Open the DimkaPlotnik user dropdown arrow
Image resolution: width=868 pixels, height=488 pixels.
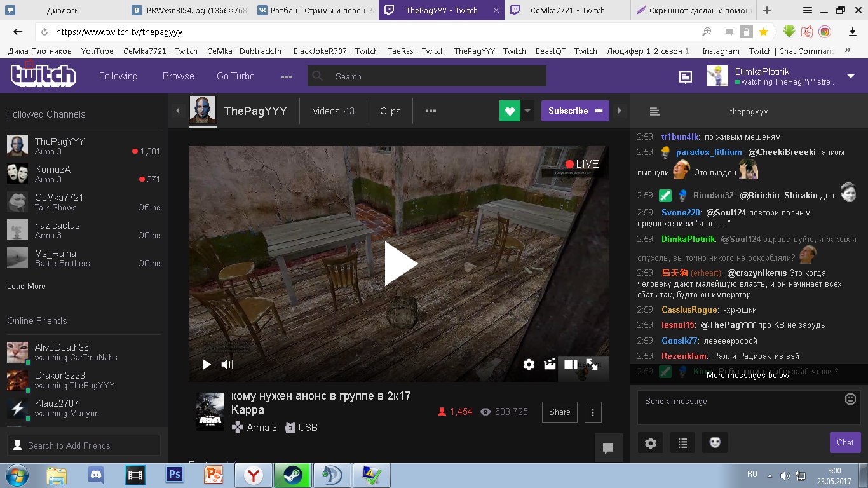851,76
